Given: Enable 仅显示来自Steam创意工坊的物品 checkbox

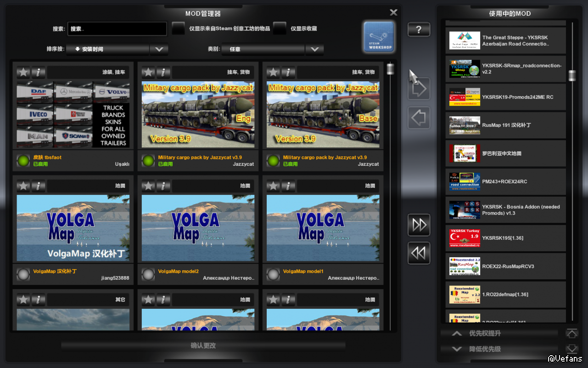Looking at the screenshot, I should 178,28.
